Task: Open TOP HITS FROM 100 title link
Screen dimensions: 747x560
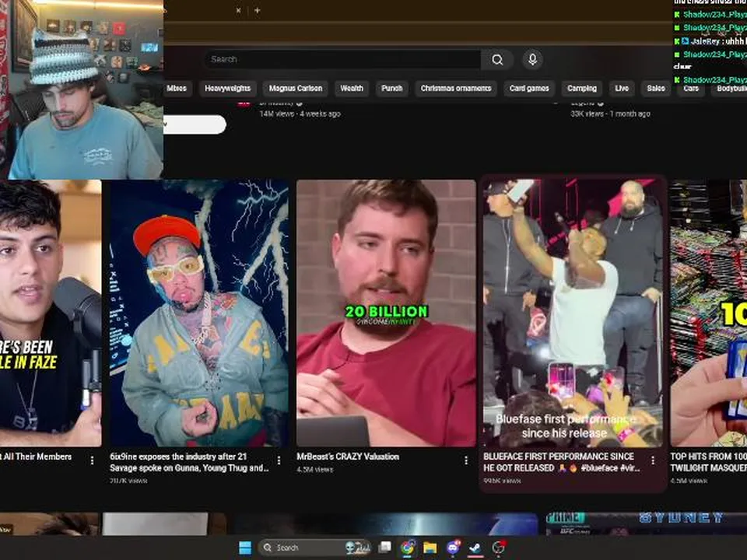Action: (708, 462)
